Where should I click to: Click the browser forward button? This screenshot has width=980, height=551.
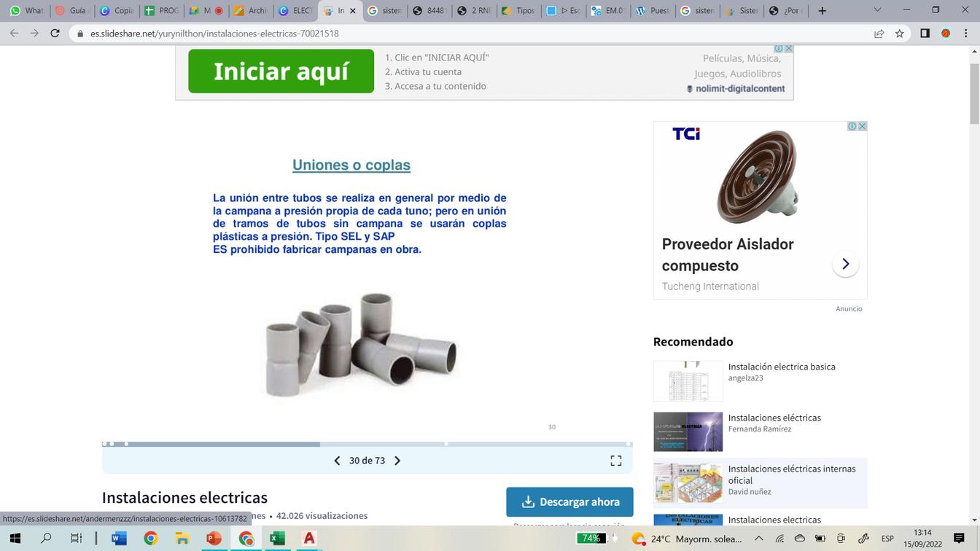(34, 34)
